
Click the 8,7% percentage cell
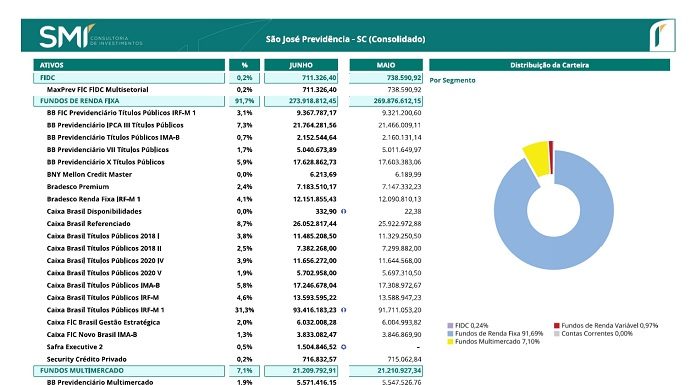(x=245, y=224)
